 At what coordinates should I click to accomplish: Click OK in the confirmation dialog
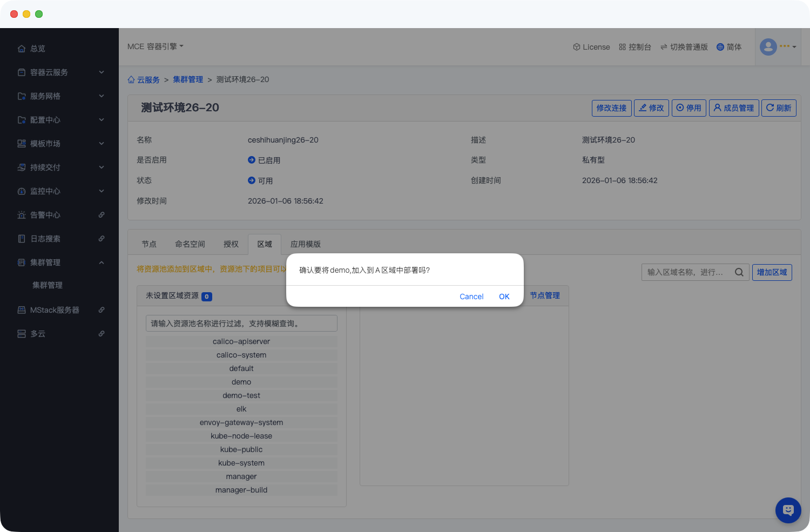[504, 297]
